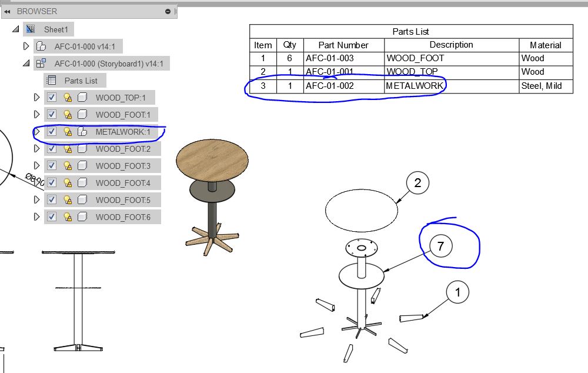Screen dimensions: 588x373
Task: Click the cube icon beside WOOD_FOOT:6
Action: point(82,217)
